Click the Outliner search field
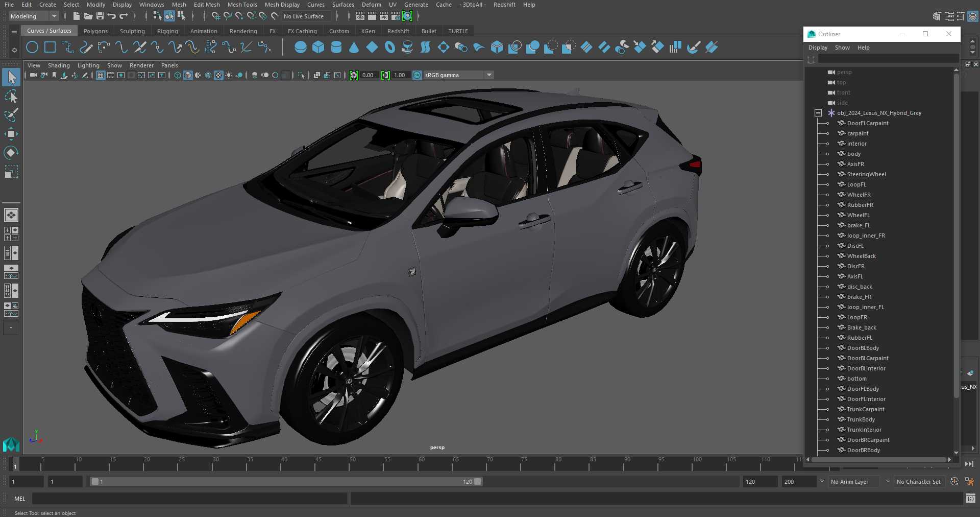980x517 pixels. pos(888,59)
